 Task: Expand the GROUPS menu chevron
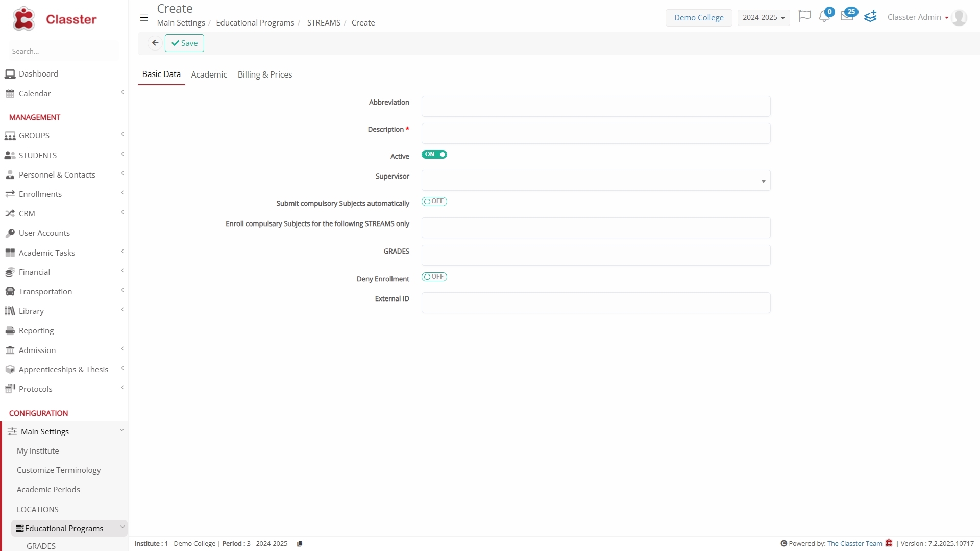pos(122,134)
